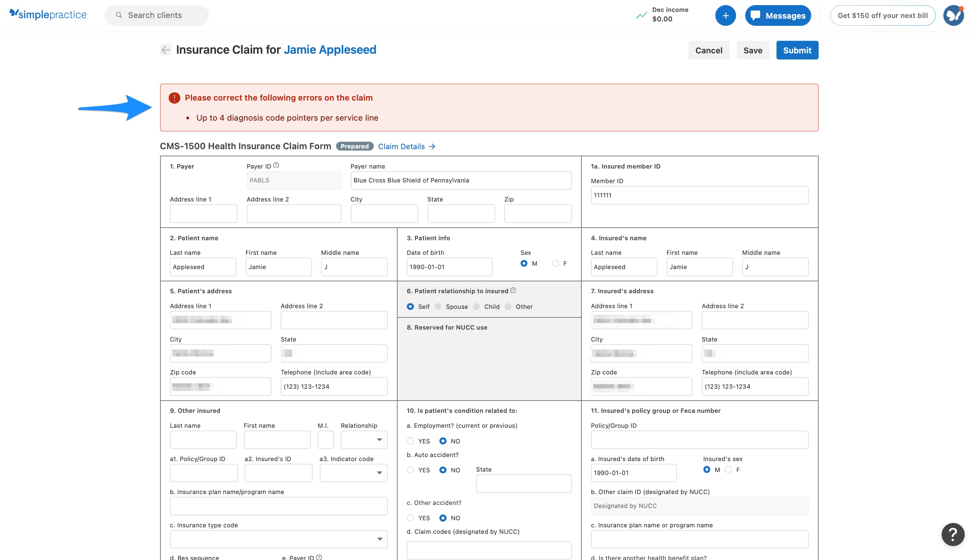Screen dimensions: 978x560
Task: Click the Payer name field
Action: (461, 180)
